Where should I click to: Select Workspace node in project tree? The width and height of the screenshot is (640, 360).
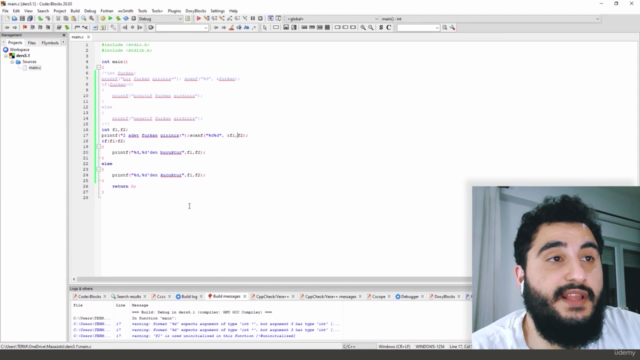point(20,49)
